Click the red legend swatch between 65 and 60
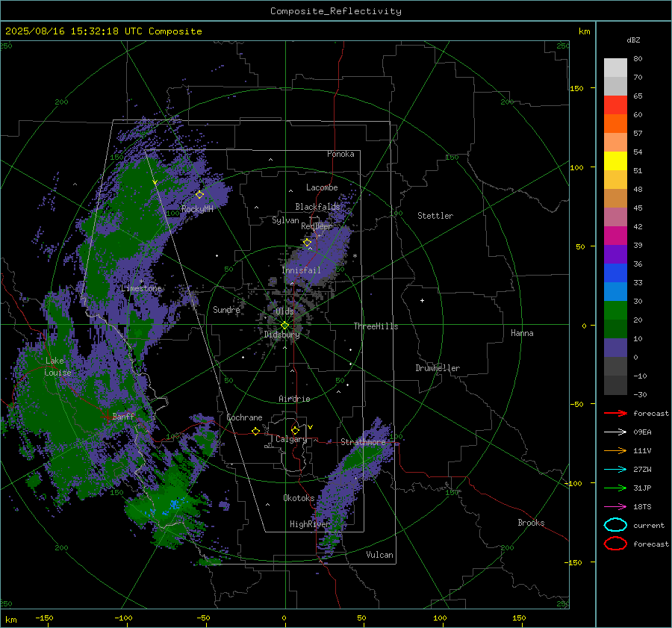 coord(615,105)
